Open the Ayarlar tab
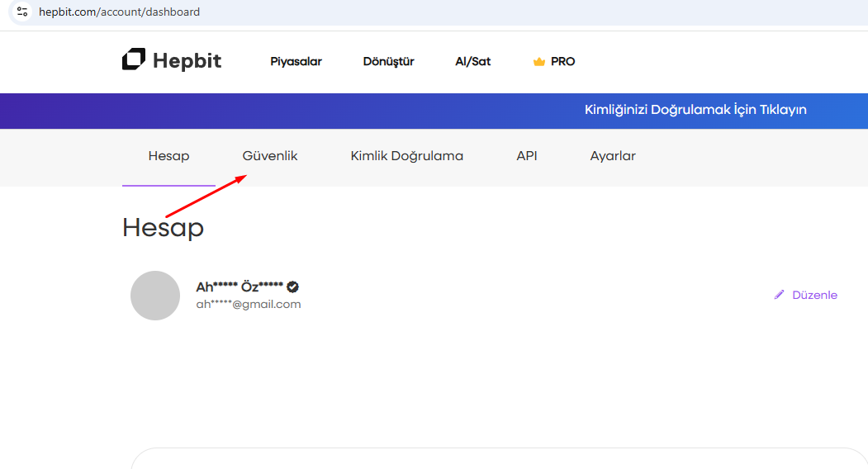Screen dimensions: 868x469 tap(613, 156)
